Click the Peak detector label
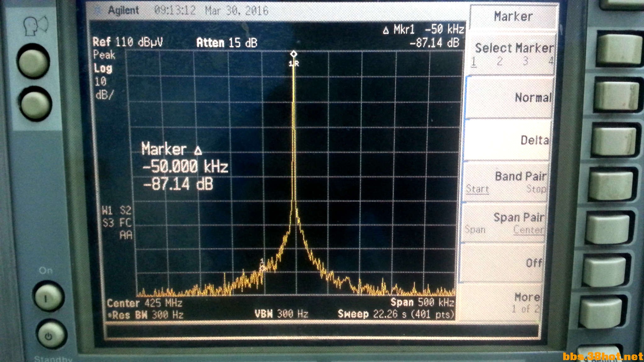 click(104, 55)
